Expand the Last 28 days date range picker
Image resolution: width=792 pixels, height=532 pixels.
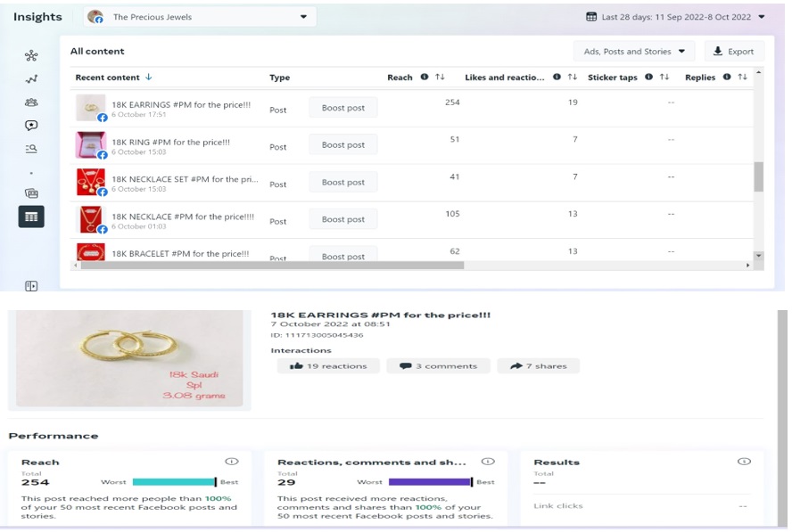pyautogui.click(x=675, y=16)
